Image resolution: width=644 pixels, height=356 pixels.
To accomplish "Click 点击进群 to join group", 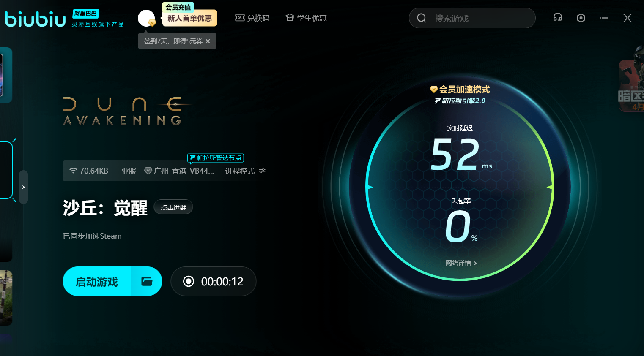I will [x=173, y=207].
